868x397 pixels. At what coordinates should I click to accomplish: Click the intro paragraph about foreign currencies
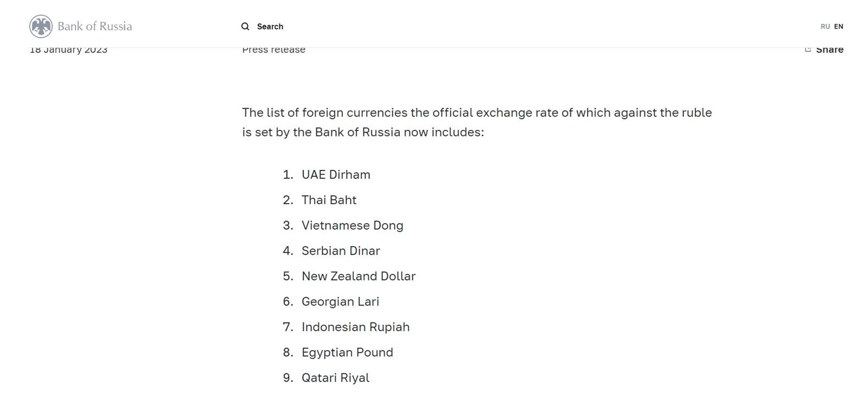tap(476, 122)
